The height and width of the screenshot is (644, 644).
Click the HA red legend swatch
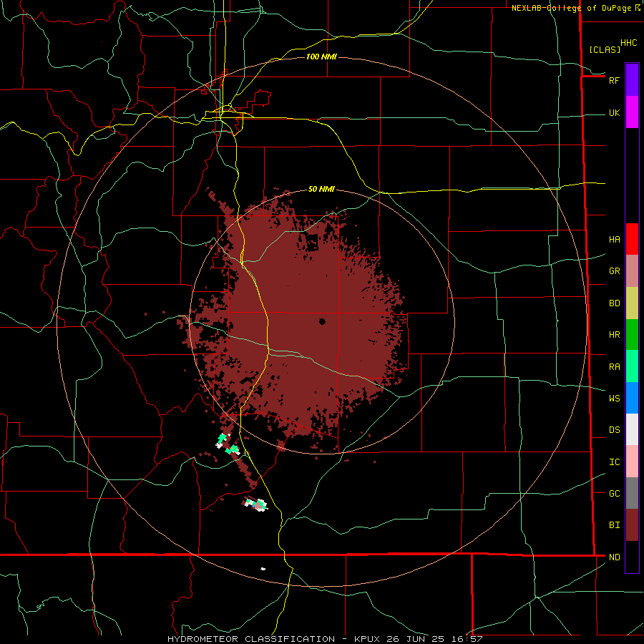pyautogui.click(x=632, y=239)
